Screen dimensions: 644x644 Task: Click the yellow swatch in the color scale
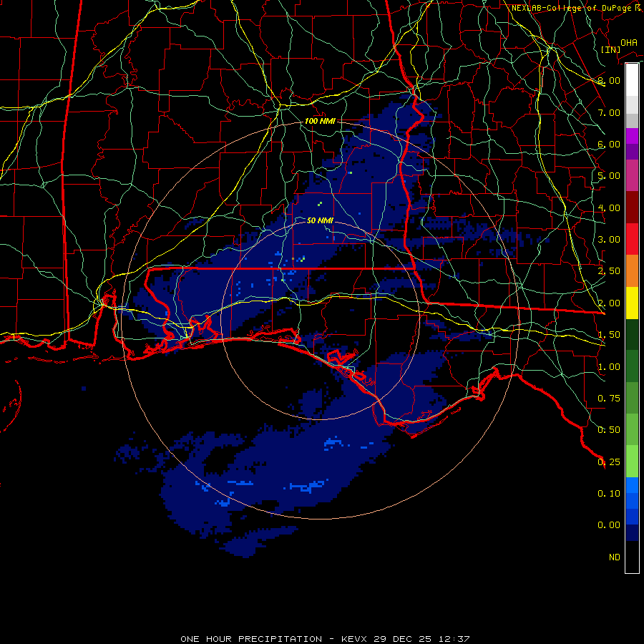(632, 303)
